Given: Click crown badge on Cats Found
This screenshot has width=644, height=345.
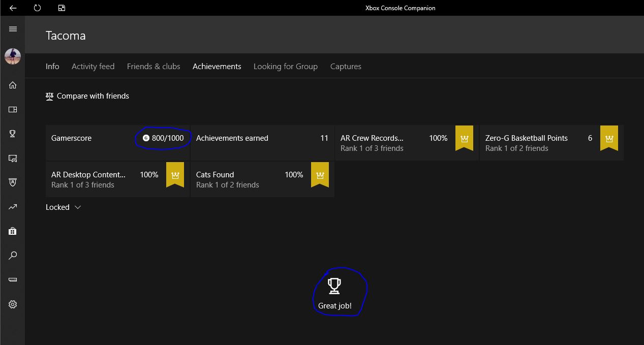Looking at the screenshot, I should [320, 175].
